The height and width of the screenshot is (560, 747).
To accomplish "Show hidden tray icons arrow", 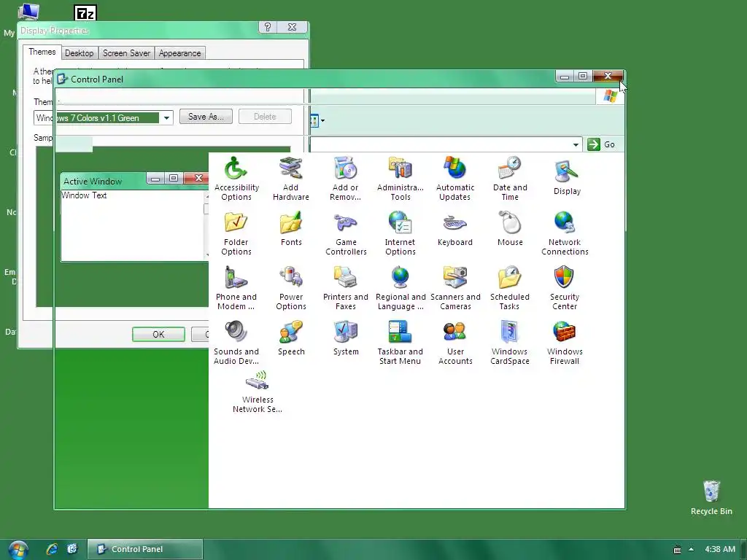I will point(692,549).
